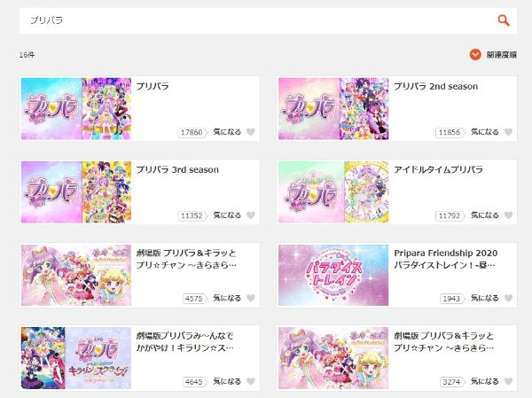Favorite プリパラ with the heart icon

(251, 132)
